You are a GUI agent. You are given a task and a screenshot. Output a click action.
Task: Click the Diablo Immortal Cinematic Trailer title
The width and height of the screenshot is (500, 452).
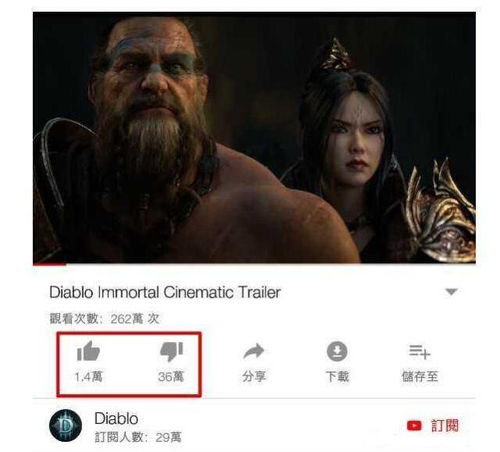(x=165, y=292)
